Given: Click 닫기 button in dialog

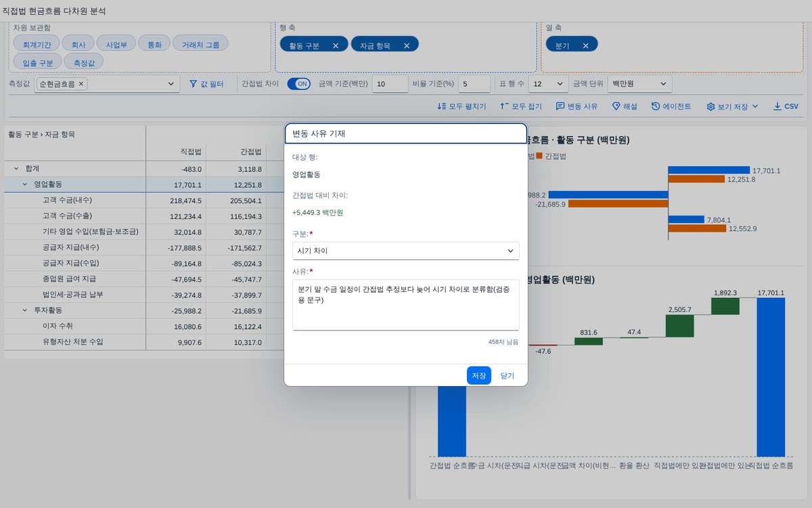Looking at the screenshot, I should [507, 375].
